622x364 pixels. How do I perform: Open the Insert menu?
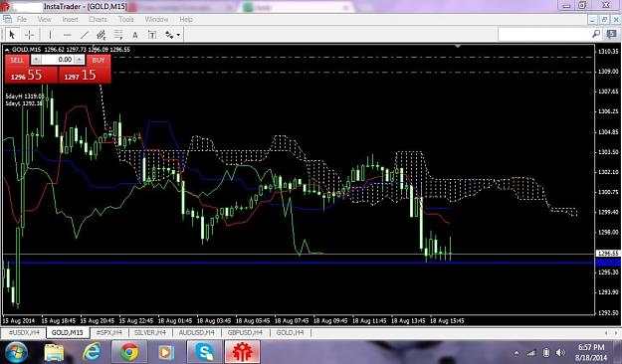[70, 19]
